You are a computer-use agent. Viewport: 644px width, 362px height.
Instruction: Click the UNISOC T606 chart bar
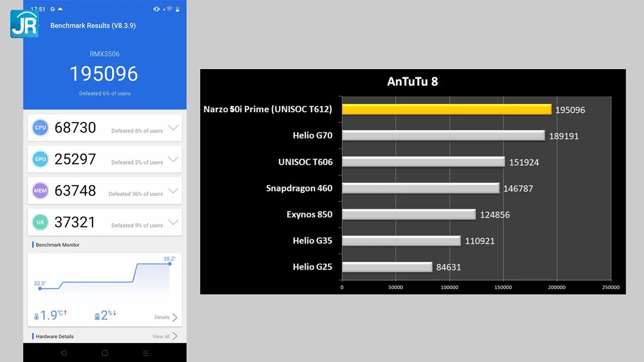(423, 162)
